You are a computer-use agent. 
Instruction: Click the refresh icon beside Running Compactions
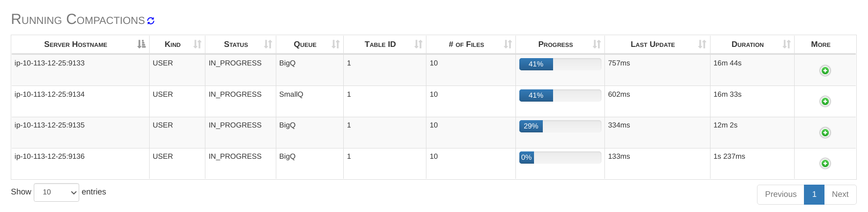151,21
